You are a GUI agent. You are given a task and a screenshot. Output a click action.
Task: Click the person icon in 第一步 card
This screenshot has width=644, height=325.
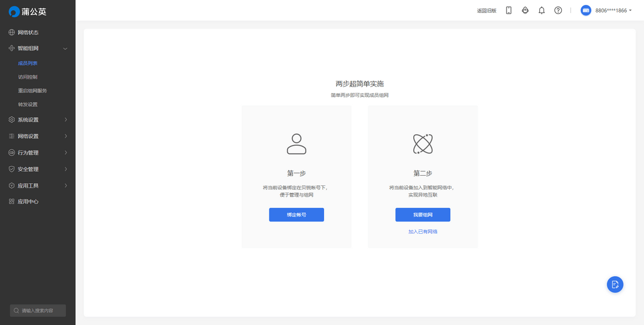[296, 143]
